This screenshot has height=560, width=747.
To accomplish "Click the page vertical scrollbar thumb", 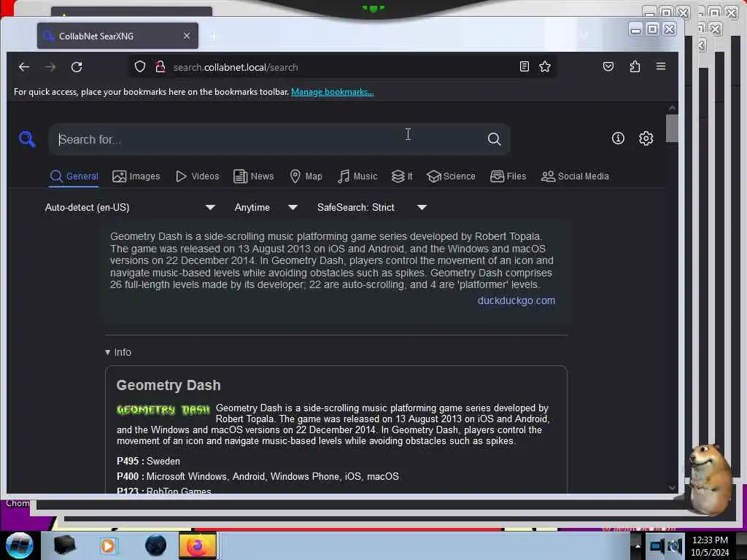I will (x=672, y=128).
